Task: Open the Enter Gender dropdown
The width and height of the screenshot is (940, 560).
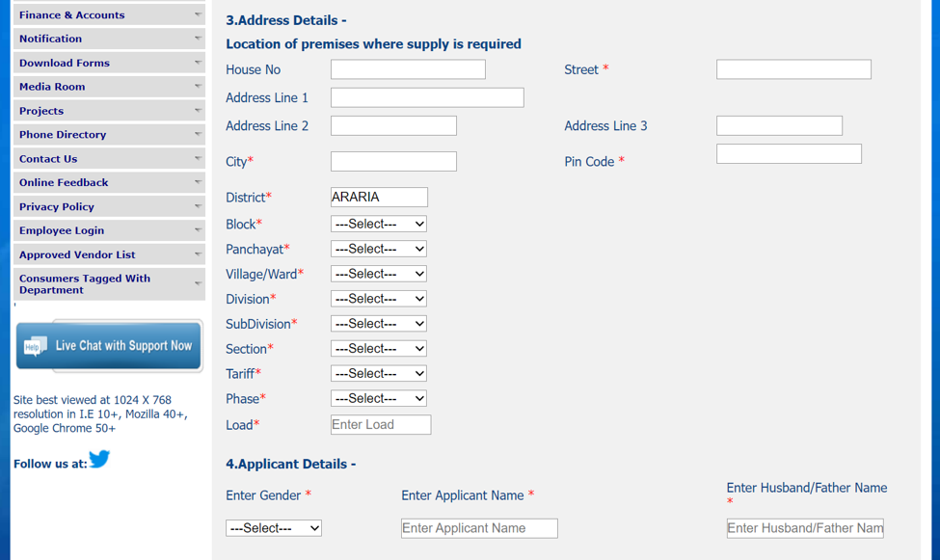Action: [274, 527]
